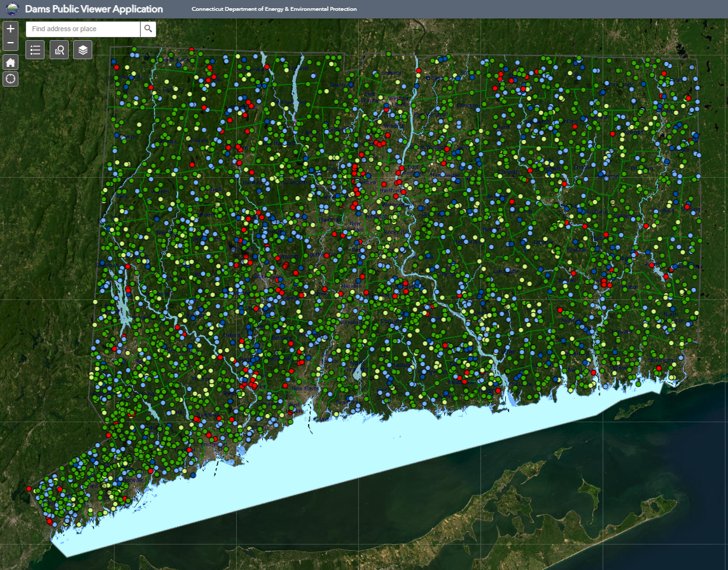
Task: Zoom in using the plus icon
Action: pyautogui.click(x=10, y=29)
